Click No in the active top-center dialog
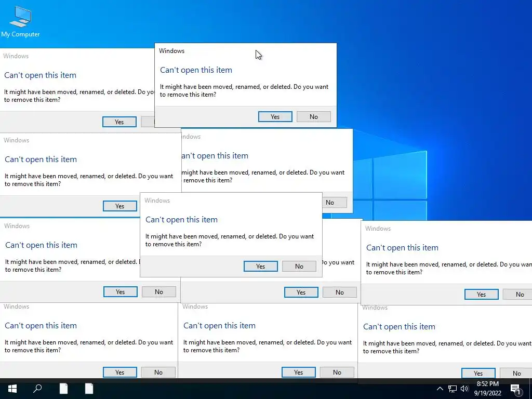Viewport: 532px width, 399px height. click(x=313, y=117)
